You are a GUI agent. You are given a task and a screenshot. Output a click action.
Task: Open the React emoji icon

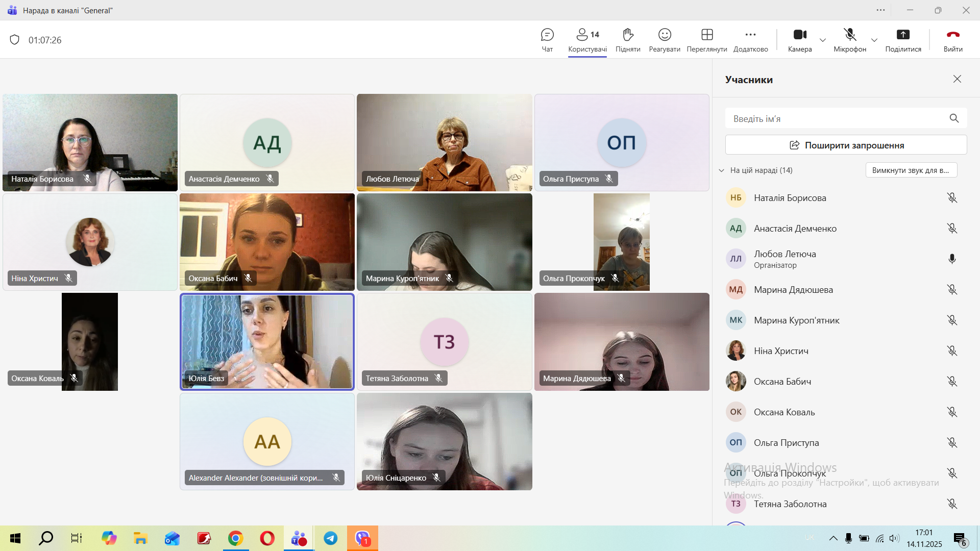click(664, 35)
